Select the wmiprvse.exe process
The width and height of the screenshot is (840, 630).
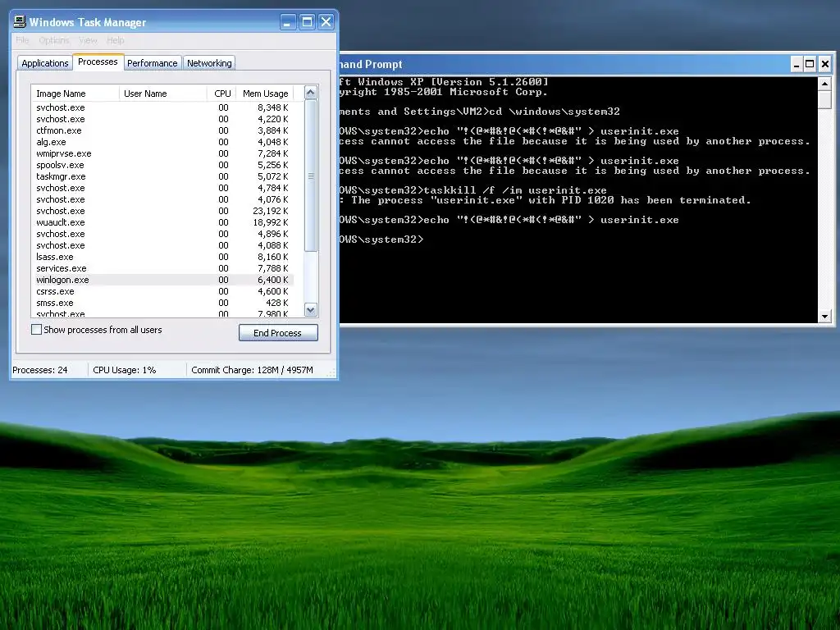tap(162, 153)
